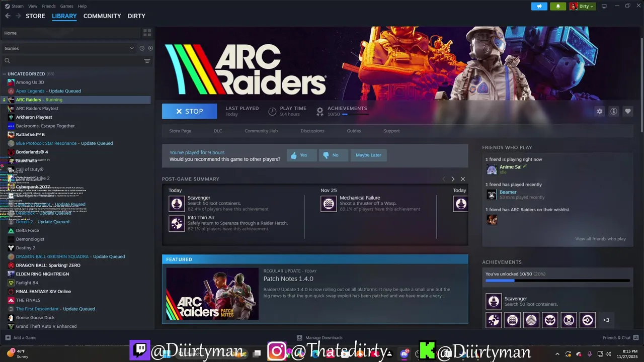Viewport: 644px width, 362px height.
Task: Open the advanced filters icon in search bar
Action: coord(147,61)
